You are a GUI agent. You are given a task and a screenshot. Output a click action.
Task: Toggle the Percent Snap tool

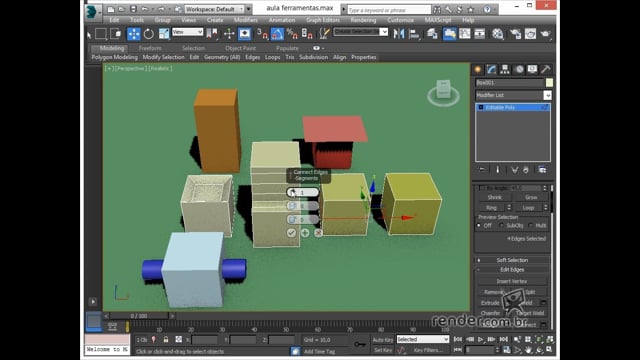[292, 34]
